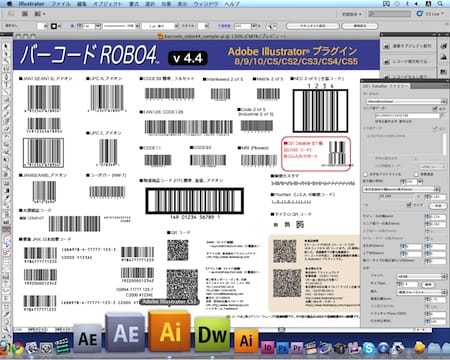Open Skype from the dock
Viewport: 450px width, 360px height.
coord(368,348)
